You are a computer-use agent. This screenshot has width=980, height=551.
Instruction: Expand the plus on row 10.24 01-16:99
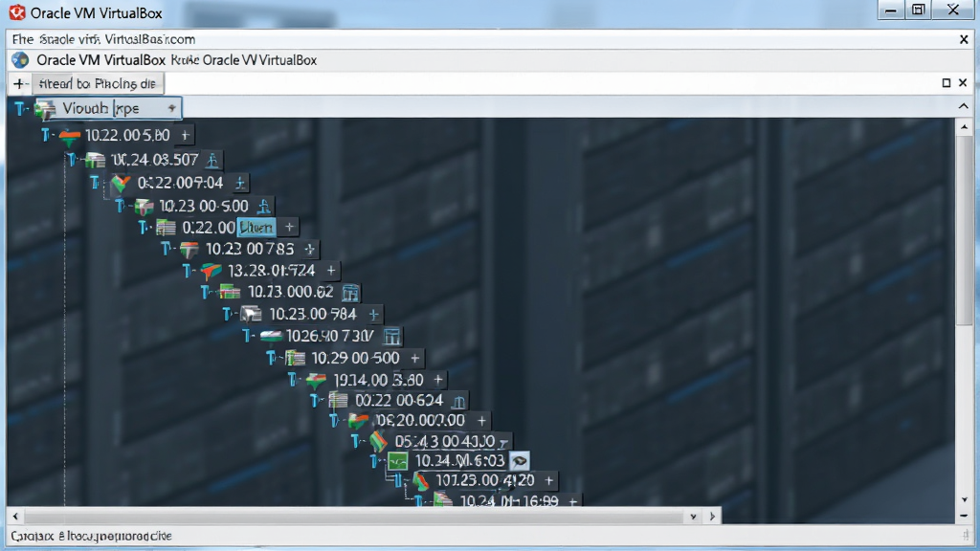point(572,501)
